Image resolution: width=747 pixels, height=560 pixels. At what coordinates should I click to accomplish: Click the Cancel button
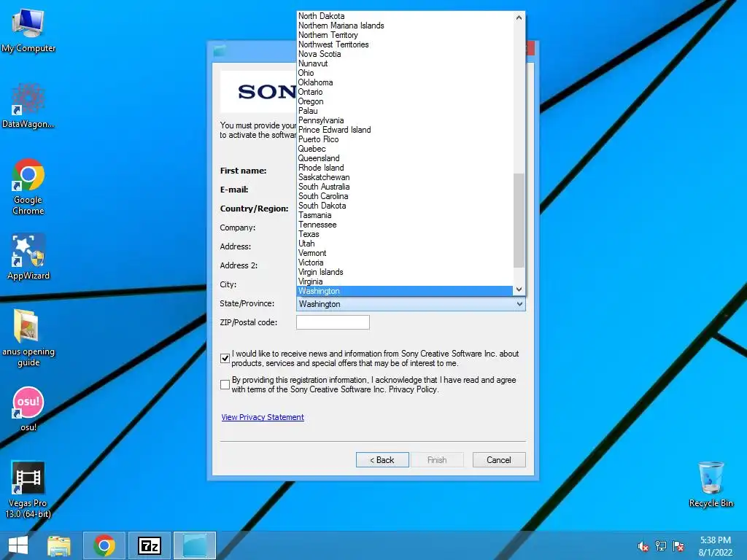click(499, 460)
